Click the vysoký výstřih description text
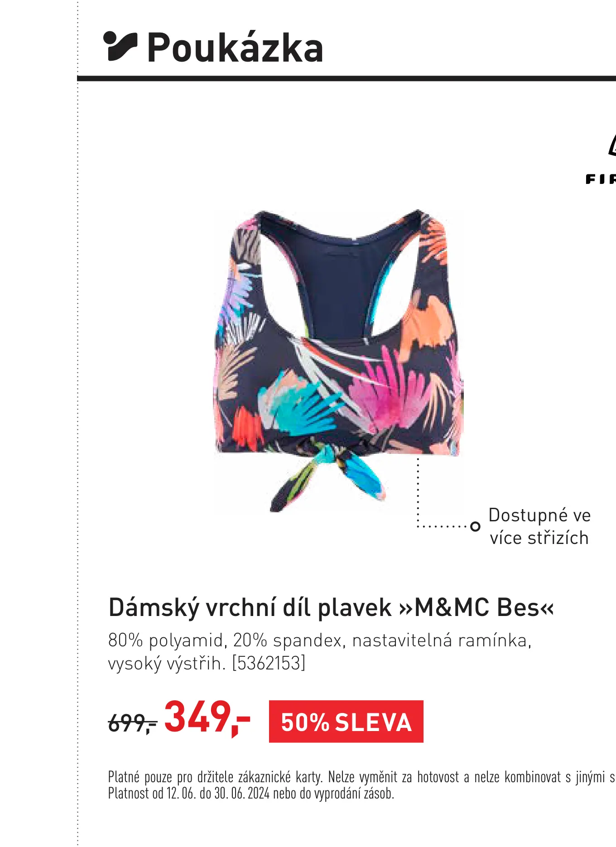This screenshot has height=847, width=616. point(167,664)
